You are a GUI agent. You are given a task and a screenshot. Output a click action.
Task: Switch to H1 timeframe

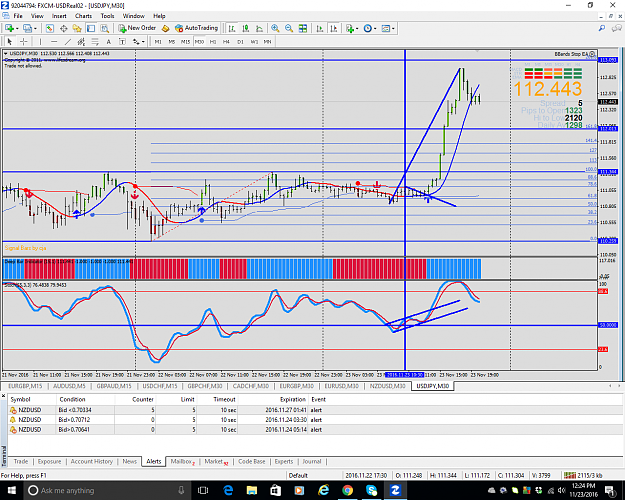pos(213,41)
